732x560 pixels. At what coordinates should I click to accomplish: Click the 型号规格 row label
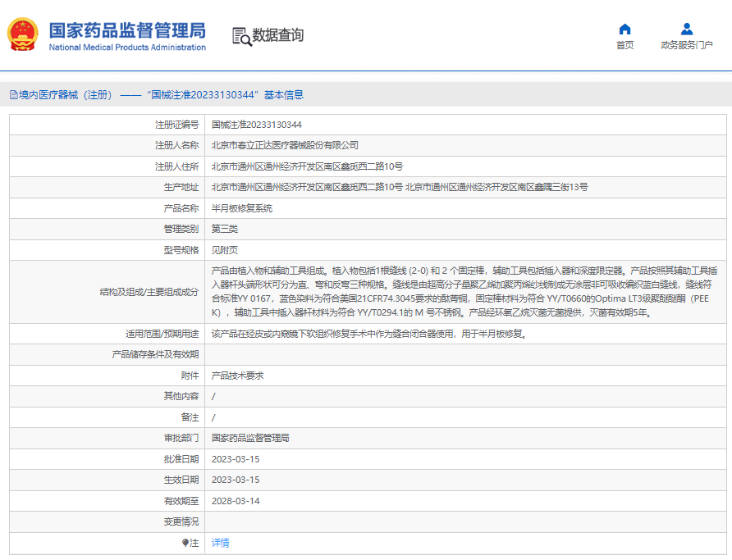(x=181, y=250)
